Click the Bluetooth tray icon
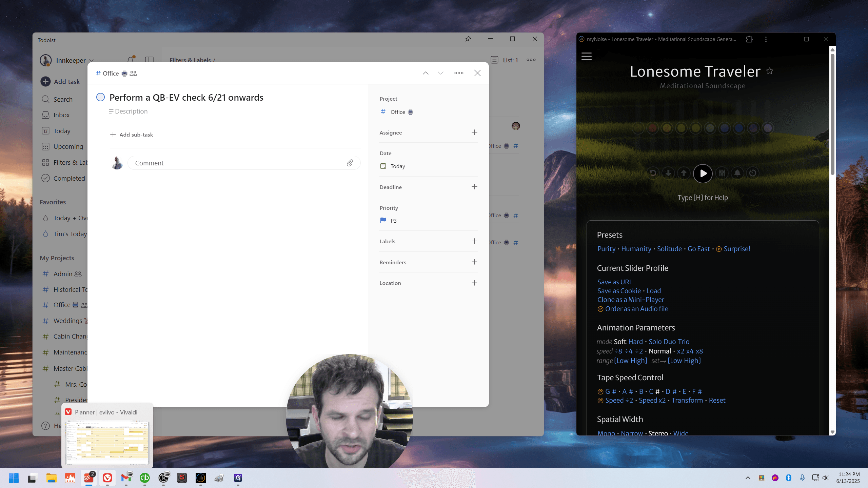This screenshot has width=868, height=488. (789, 478)
